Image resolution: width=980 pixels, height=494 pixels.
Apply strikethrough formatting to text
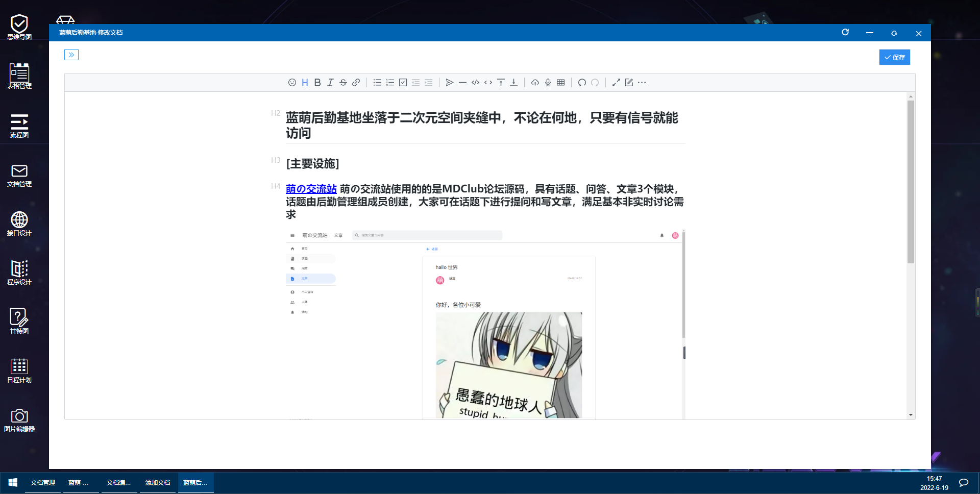[x=343, y=83]
